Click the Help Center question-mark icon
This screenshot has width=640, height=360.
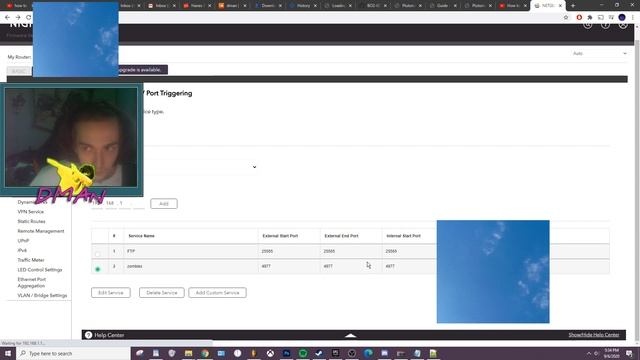[89, 335]
